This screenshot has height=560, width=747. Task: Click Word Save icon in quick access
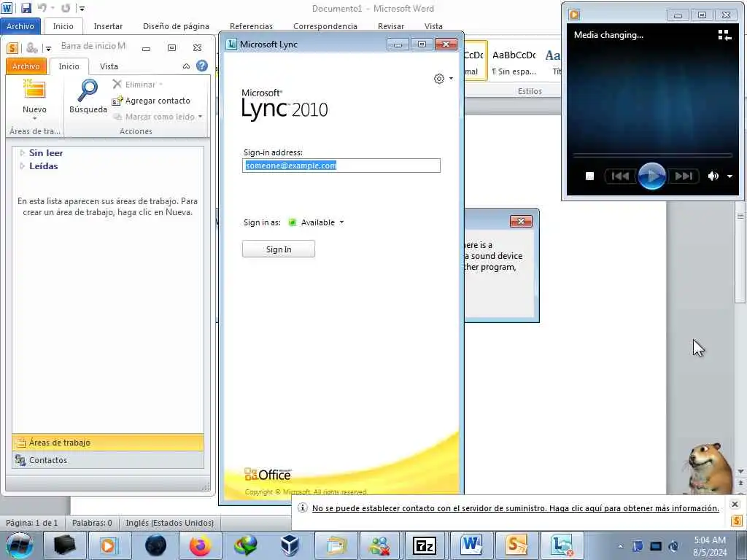(x=26, y=8)
